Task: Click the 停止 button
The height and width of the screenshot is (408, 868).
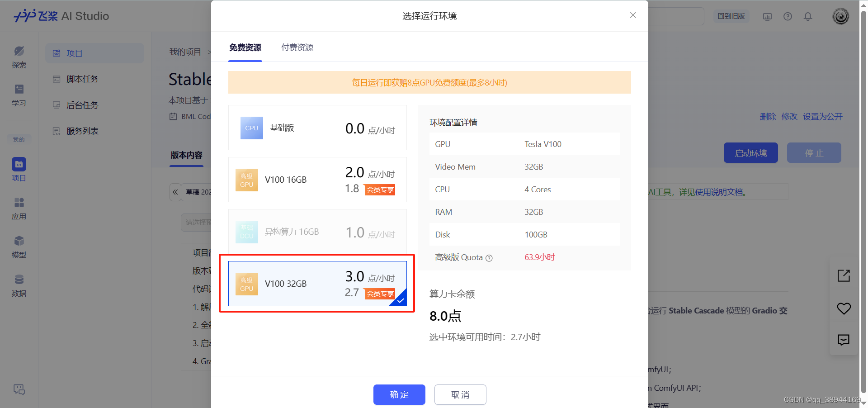Action: [814, 153]
